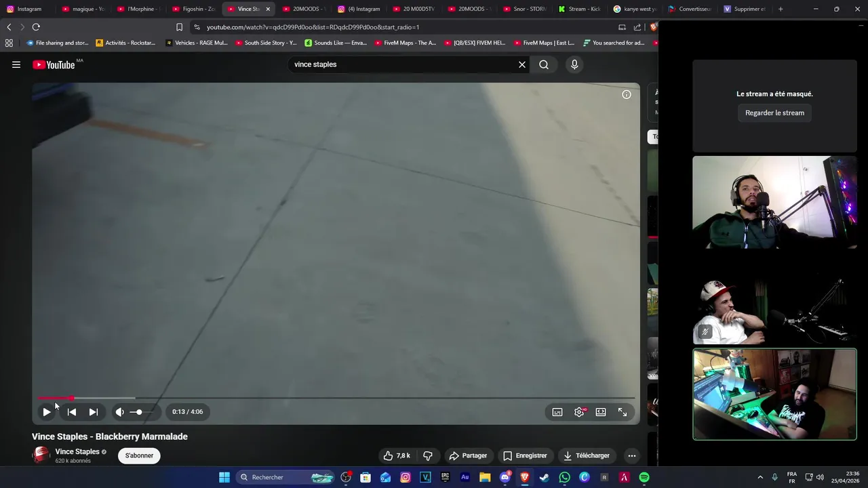Clear the YouTube search query
This screenshot has width=868, height=488.
522,64
